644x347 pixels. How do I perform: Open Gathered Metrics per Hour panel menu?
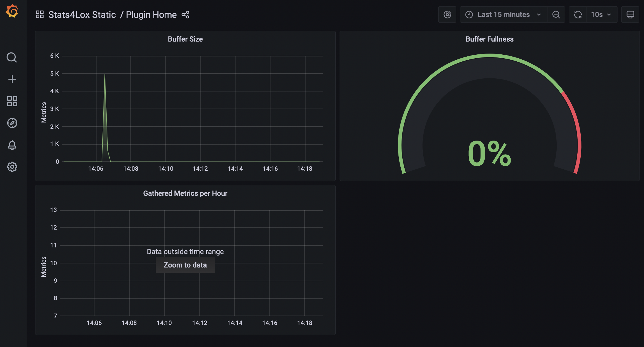click(185, 194)
